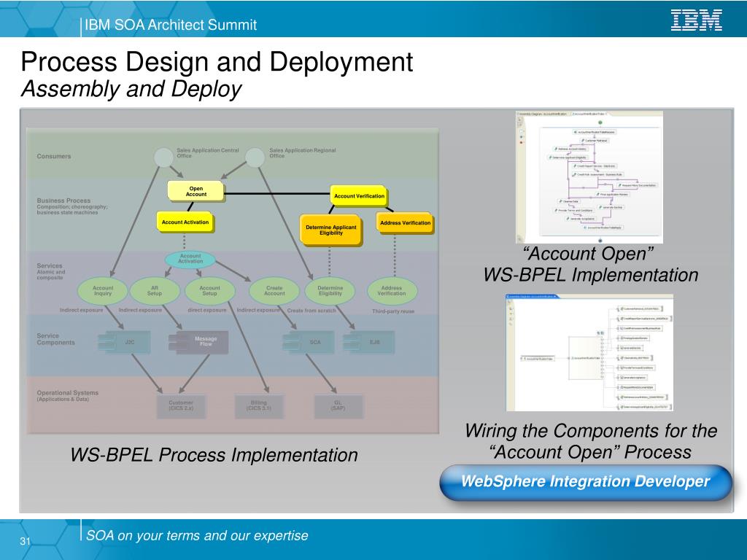Image resolution: width=747 pixels, height=560 pixels.
Task: Click the 'Business Process' layer label
Action: pyautogui.click(x=63, y=201)
